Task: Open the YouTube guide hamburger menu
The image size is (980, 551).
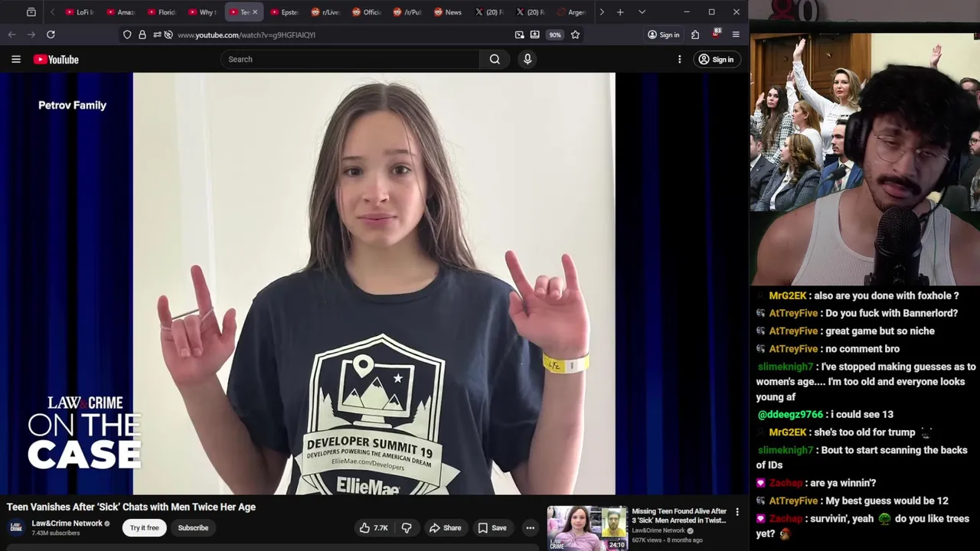Action: (15, 59)
